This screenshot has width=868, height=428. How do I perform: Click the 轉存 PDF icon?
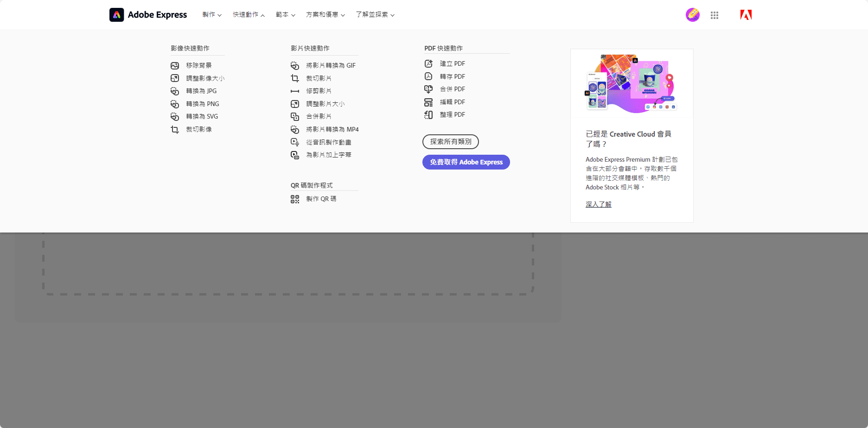pos(428,76)
